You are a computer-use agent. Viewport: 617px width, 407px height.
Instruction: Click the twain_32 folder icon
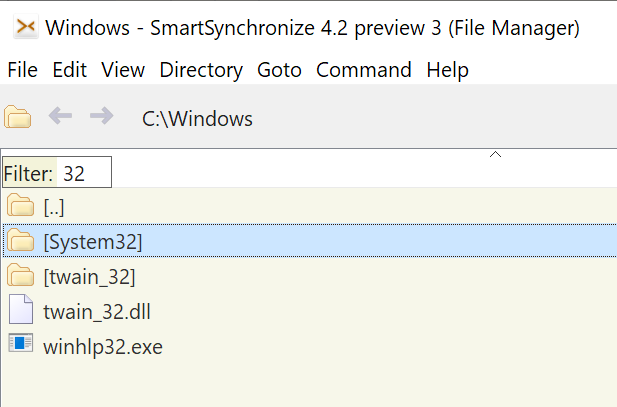click(x=21, y=276)
